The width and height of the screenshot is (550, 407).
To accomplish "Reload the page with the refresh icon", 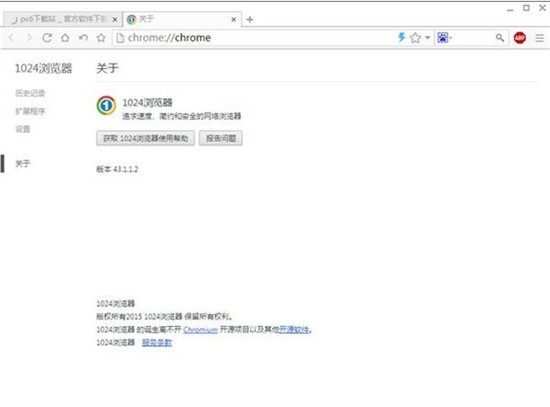I will tap(47, 38).
